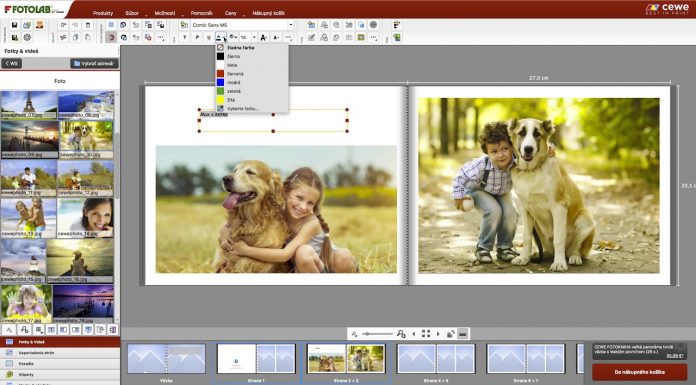Click the redo arrow icon
The height and width of the screenshot is (385, 696).
click(x=75, y=25)
